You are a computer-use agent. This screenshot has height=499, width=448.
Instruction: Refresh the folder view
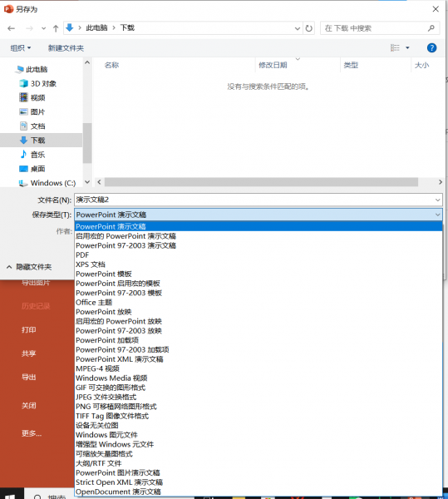[308, 28]
